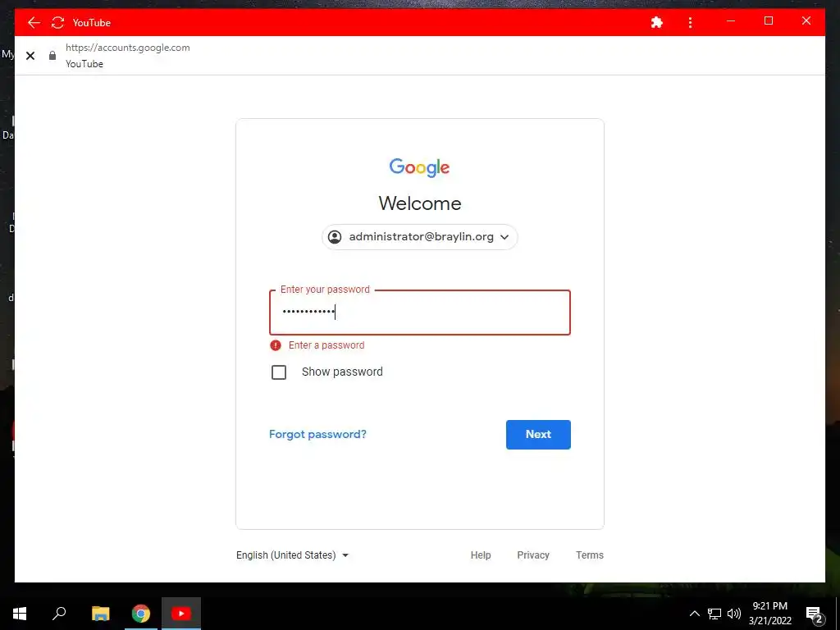The width and height of the screenshot is (840, 630).
Task: Reload the page using the refresh icon
Action: click(x=58, y=22)
